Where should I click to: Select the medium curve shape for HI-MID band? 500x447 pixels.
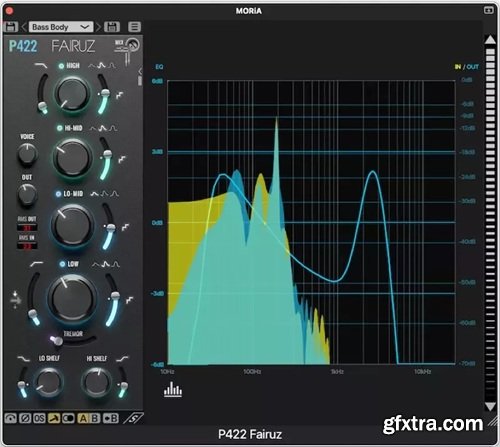click(103, 128)
